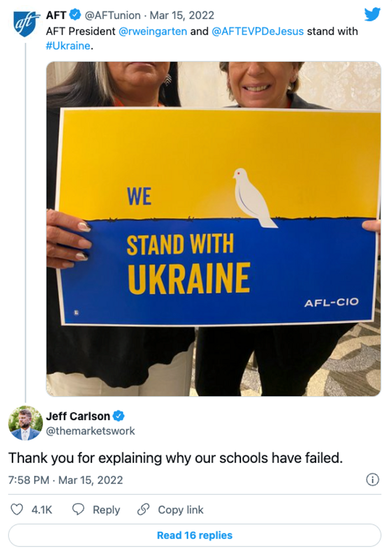The width and height of the screenshot is (392, 553).
Task: Like the tweet via heart icon
Action: pos(16,509)
